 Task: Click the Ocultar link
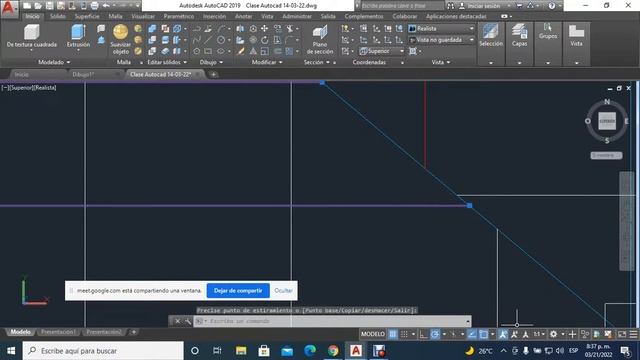click(283, 291)
